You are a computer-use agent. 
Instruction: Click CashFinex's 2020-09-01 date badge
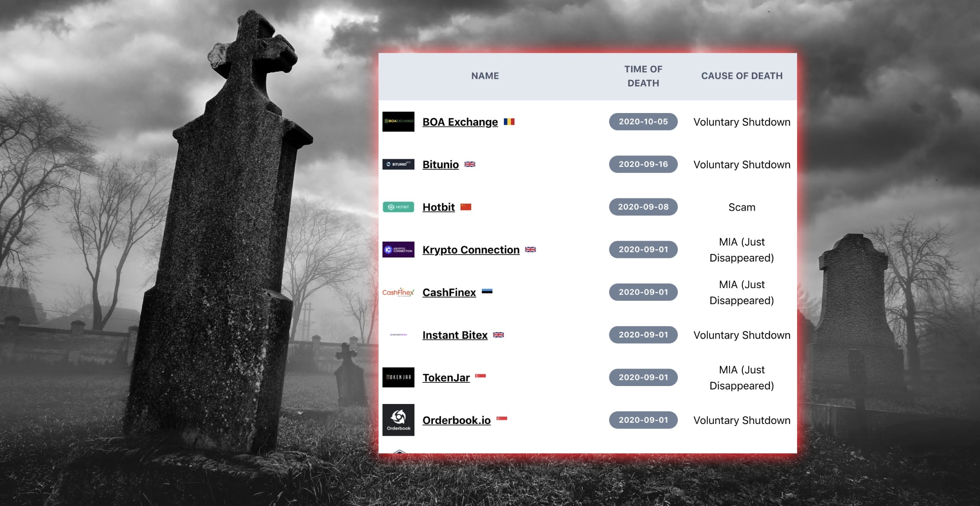(643, 292)
